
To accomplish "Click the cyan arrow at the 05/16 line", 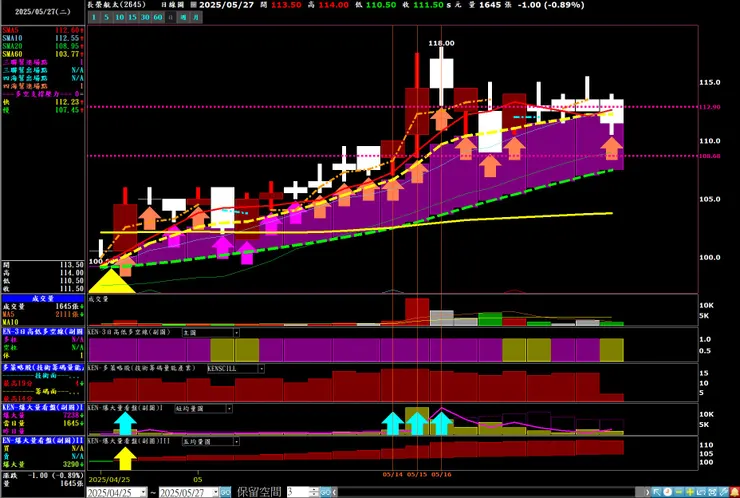I will point(442,423).
